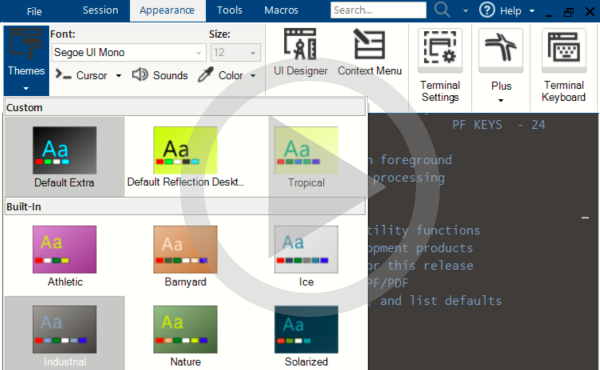The height and width of the screenshot is (370, 600).
Task: Open the Macros tab
Action: point(281,10)
